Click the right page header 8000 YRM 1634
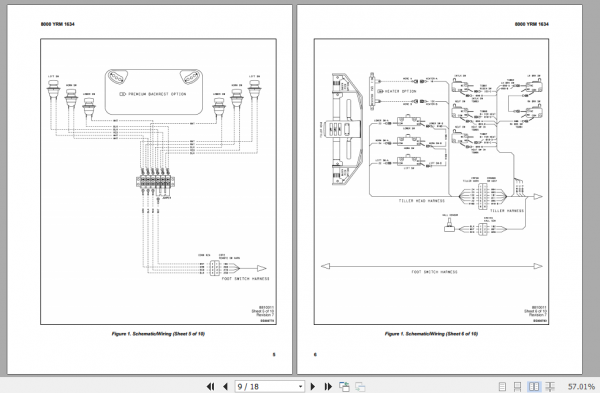 [532, 24]
